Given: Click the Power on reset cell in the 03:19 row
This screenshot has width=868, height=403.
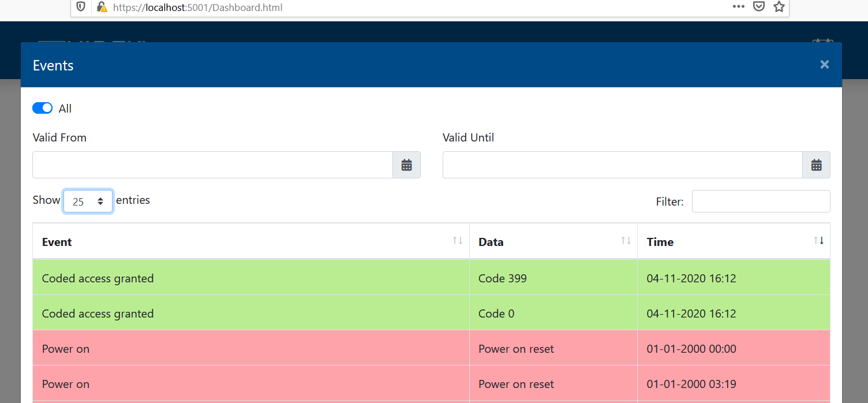Looking at the screenshot, I should (553, 383).
